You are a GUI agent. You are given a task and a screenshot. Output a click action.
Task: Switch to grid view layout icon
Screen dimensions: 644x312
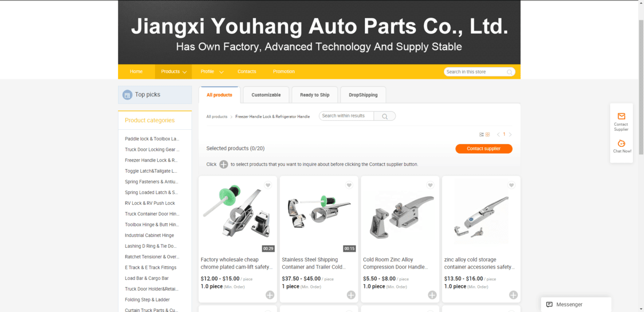pos(488,135)
